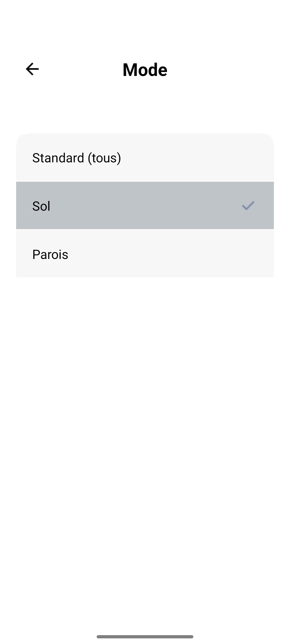Click the 'Sol' text label
Image resolution: width=290 pixels, height=644 pixels.
click(x=41, y=206)
